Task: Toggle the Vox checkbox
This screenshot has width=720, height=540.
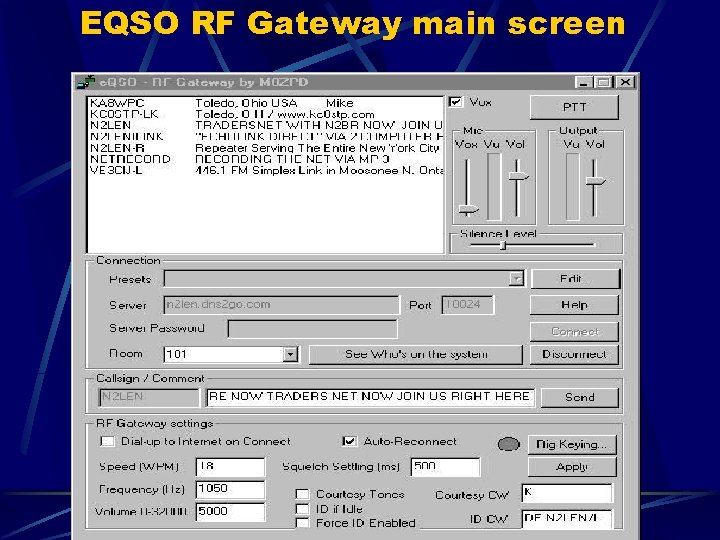Action: pos(456,101)
